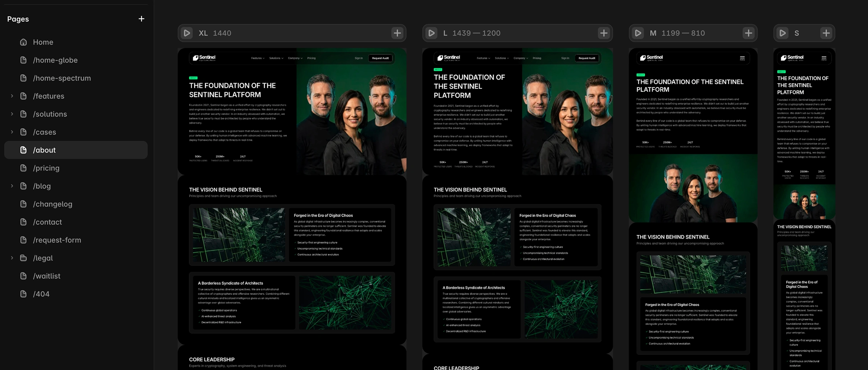
Task: Expand the /cases page group
Action: click(12, 132)
